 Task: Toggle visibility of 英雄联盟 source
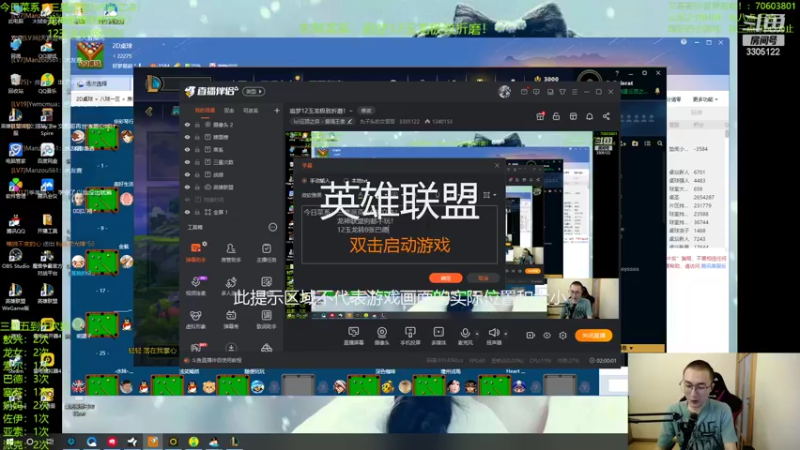(x=187, y=187)
